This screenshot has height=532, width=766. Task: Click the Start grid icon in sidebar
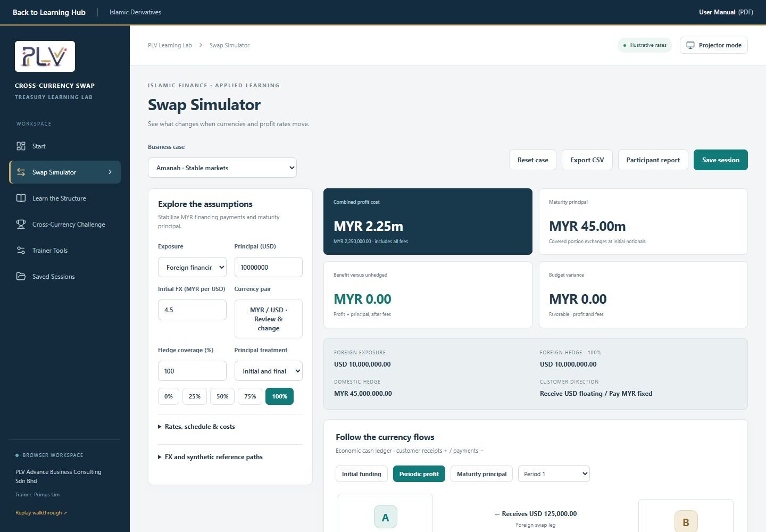21,146
